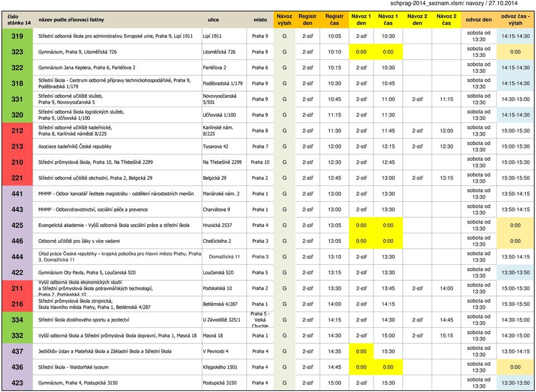Image resolution: width=536 pixels, height=392 pixels.
Task: Click the 'Návoz 2 den' header
Action: coord(418,20)
